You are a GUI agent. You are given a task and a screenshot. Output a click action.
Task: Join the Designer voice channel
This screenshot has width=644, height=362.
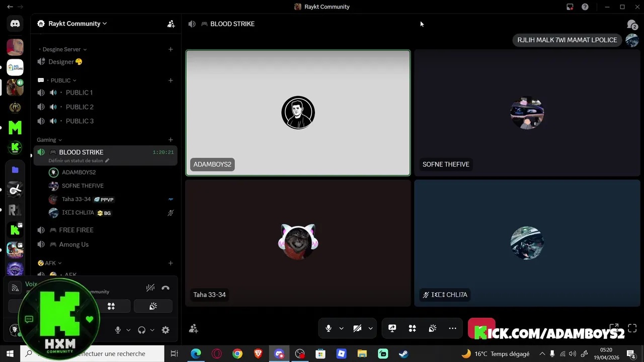(105, 62)
